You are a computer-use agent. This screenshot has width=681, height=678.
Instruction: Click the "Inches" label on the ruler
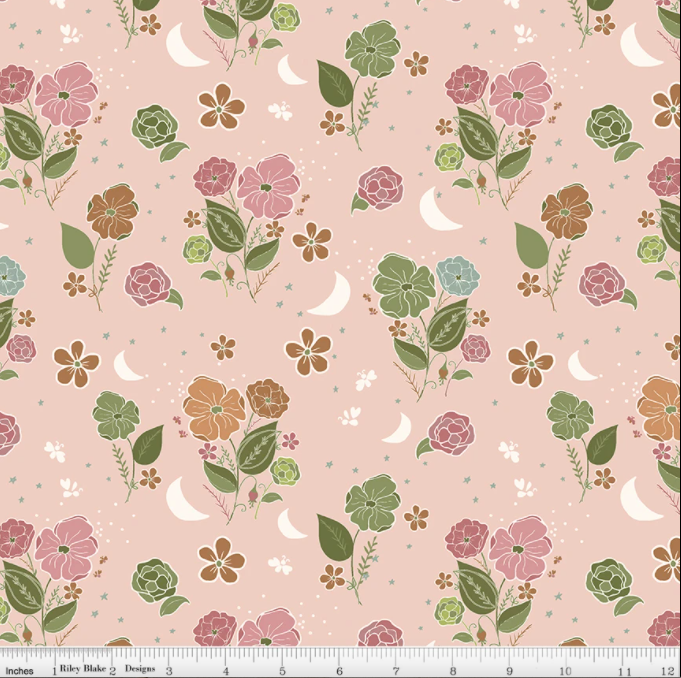click(x=19, y=669)
